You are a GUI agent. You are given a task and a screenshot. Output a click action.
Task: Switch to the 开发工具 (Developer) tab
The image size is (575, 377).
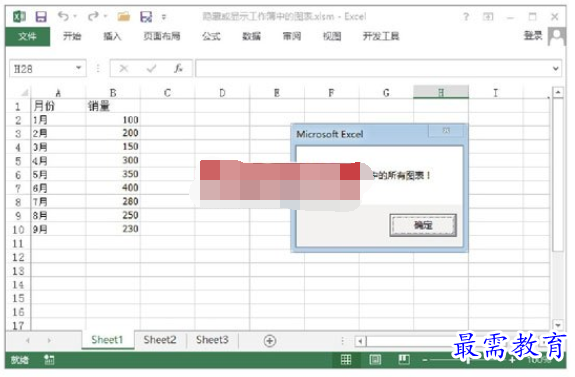click(x=381, y=36)
